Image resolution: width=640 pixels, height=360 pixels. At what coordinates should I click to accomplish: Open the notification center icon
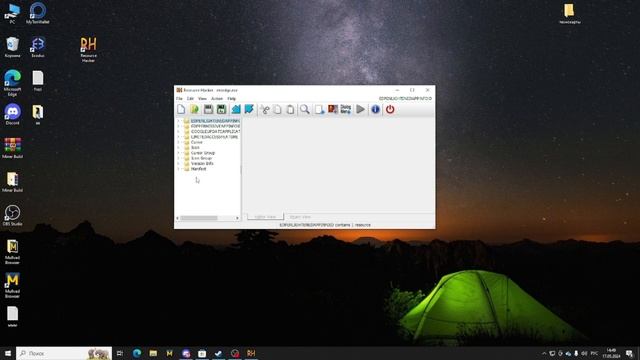[x=629, y=353]
